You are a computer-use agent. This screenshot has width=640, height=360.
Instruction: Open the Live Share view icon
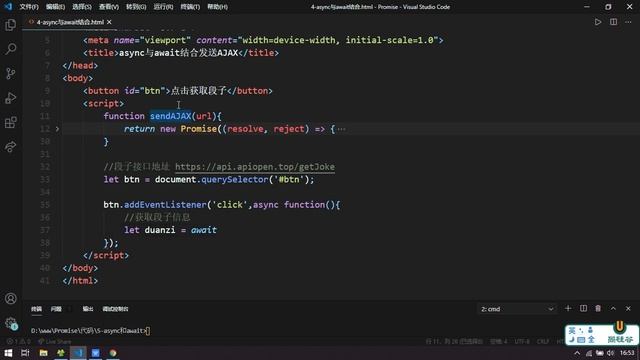[11, 147]
